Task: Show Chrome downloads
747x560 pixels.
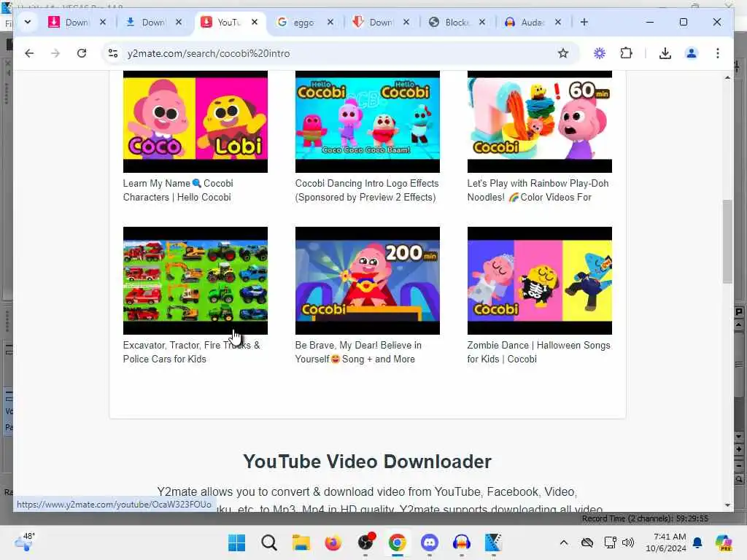Action: click(x=665, y=53)
